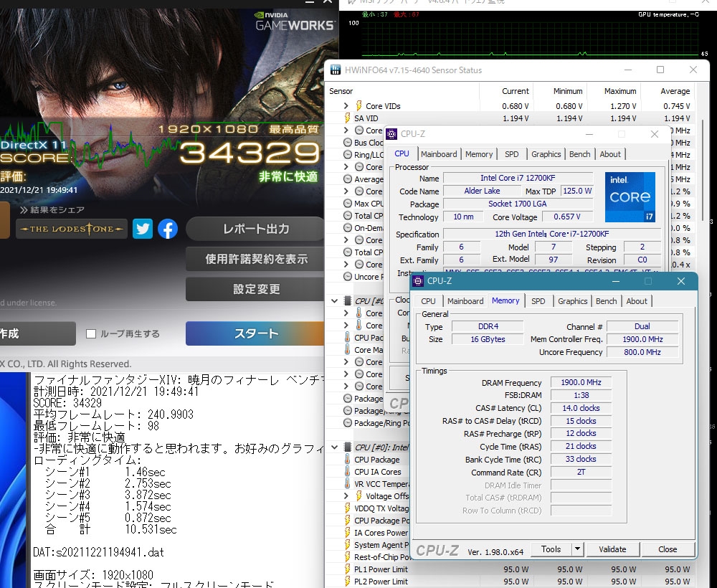Image resolution: width=717 pixels, height=588 pixels.
Task: Click HWiNFO Average column header
Action: (675, 91)
